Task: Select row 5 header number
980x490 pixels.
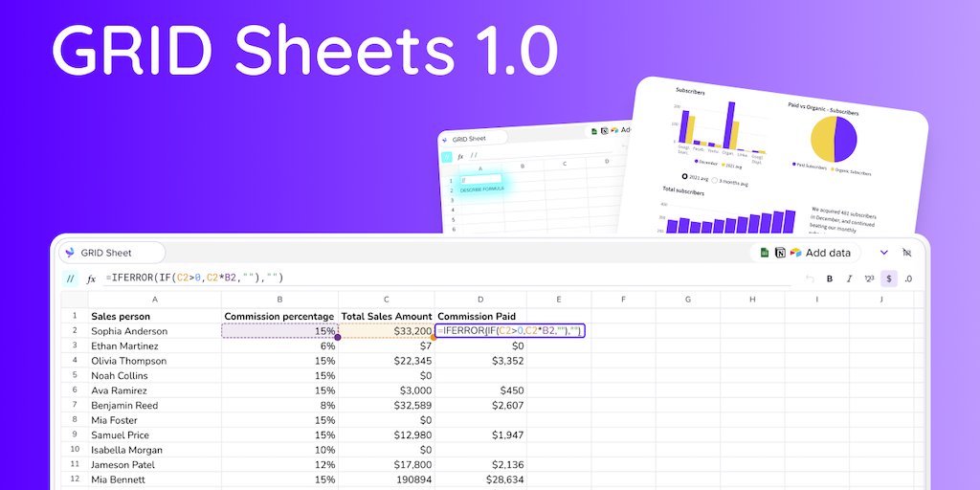Action: (x=75, y=375)
